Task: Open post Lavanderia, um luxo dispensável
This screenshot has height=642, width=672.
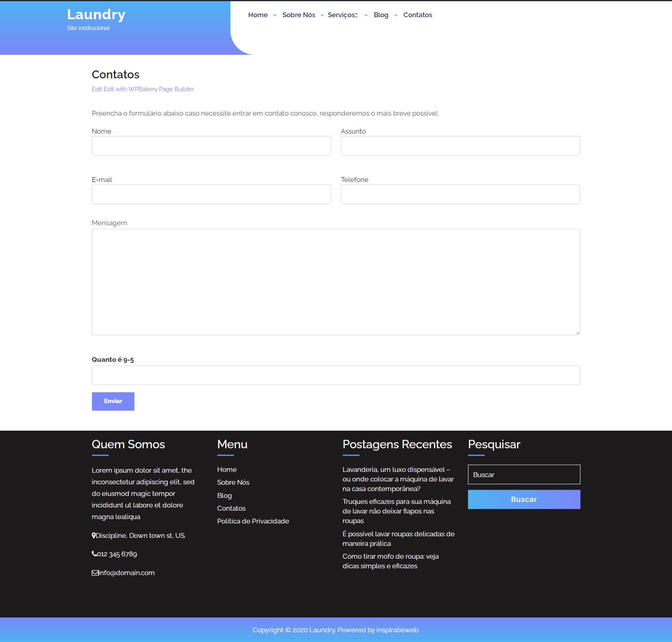Action: pos(398,479)
